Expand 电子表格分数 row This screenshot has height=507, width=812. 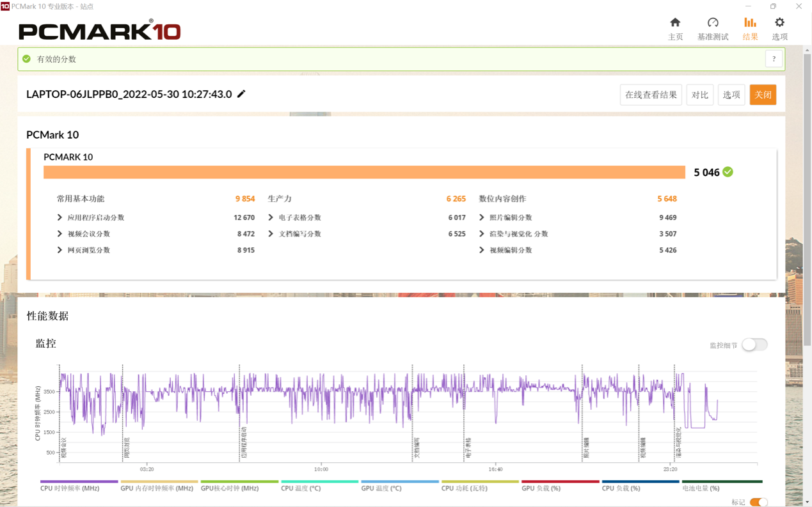[x=271, y=217]
